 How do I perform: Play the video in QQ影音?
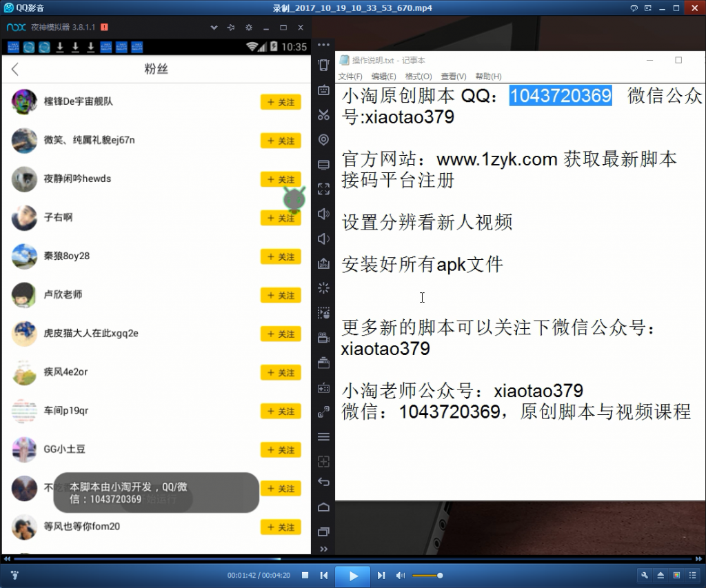click(x=353, y=576)
